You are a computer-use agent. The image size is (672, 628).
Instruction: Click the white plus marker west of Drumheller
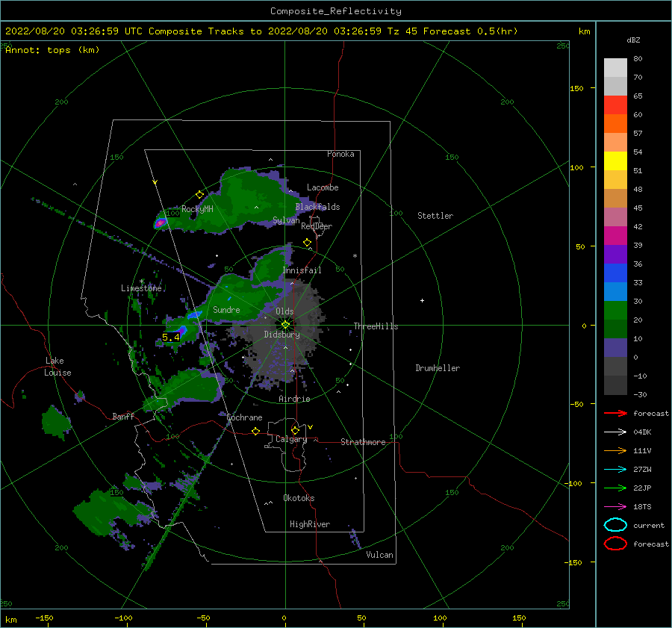coord(422,300)
